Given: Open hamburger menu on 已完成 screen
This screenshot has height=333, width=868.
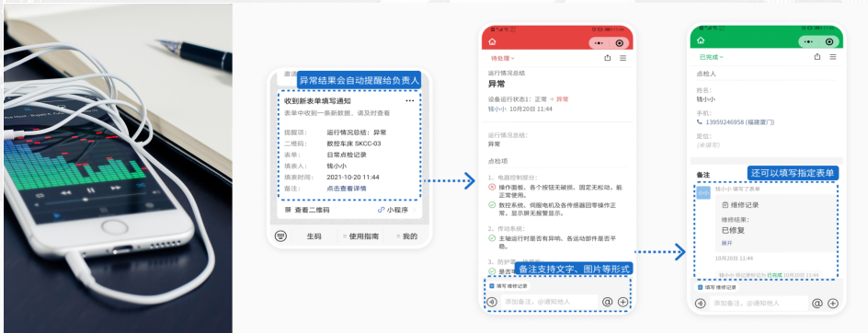Looking at the screenshot, I should pos(832,56).
